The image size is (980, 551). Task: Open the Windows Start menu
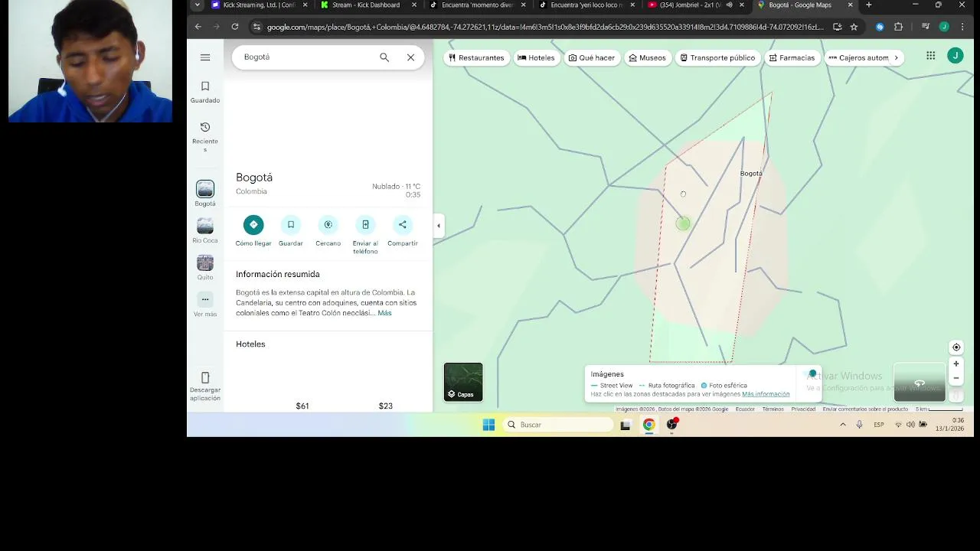(x=488, y=425)
